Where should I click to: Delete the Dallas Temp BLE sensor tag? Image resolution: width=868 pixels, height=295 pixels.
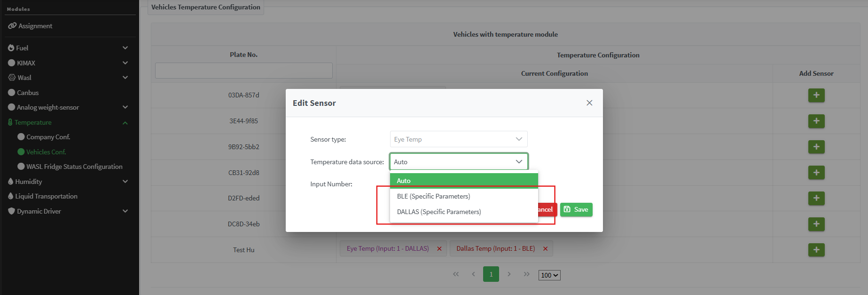tap(545, 249)
